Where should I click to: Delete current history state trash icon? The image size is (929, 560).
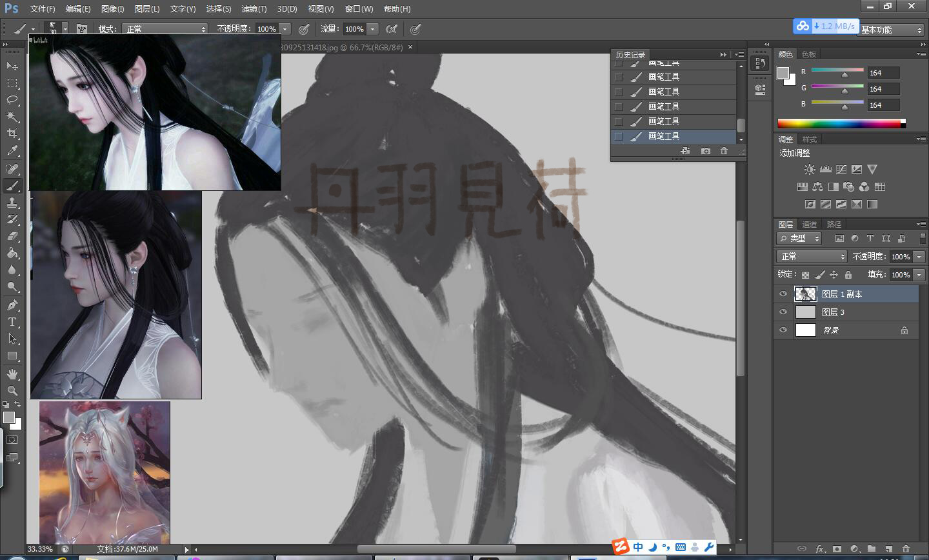point(724,151)
